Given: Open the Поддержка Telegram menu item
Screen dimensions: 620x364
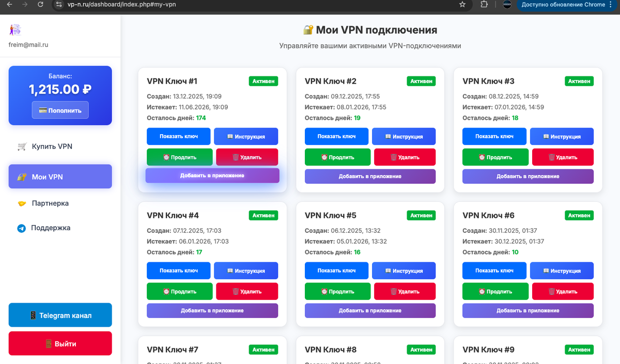Looking at the screenshot, I should tap(60, 228).
